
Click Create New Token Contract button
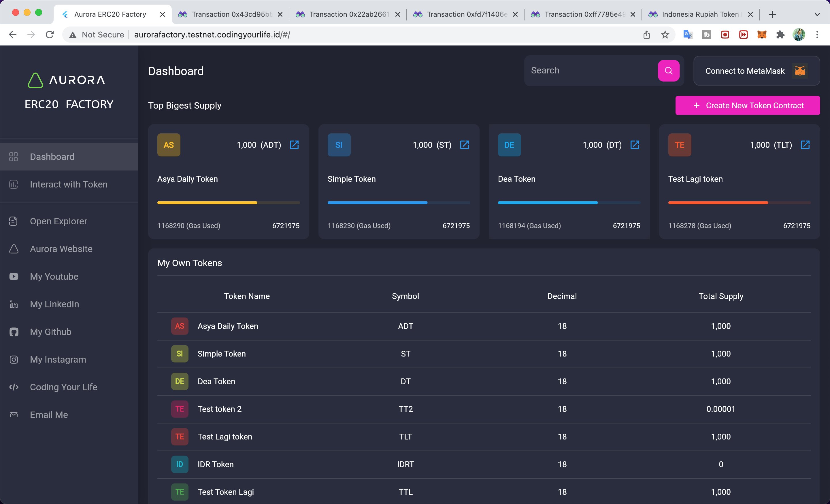click(x=748, y=106)
